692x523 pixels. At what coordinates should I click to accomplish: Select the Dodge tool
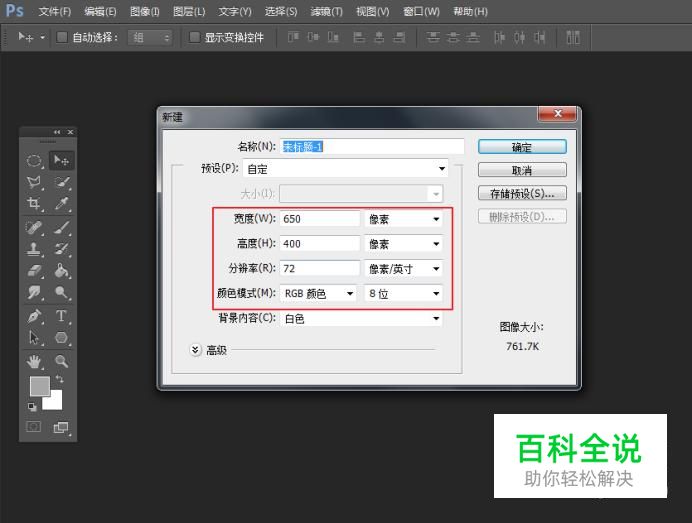pos(62,292)
